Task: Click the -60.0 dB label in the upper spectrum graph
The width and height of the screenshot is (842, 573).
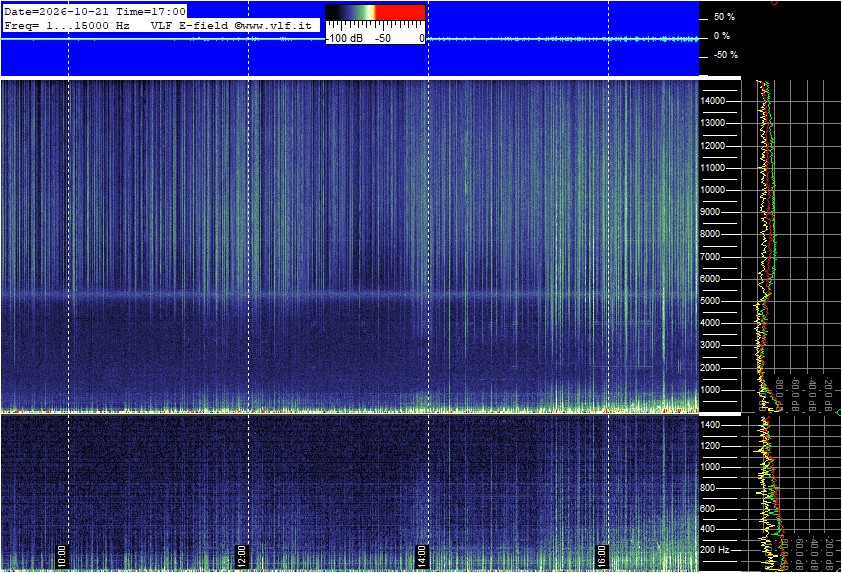Action: tap(796, 394)
